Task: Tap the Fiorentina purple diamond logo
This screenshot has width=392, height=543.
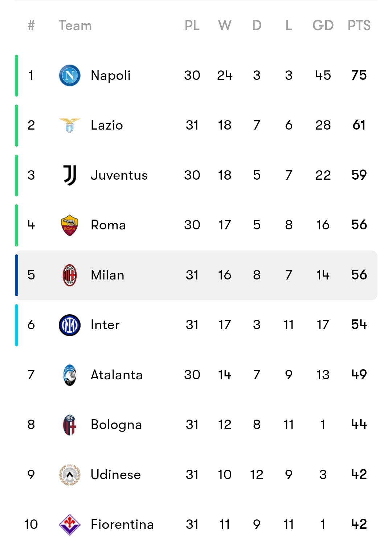Action: coord(70,524)
